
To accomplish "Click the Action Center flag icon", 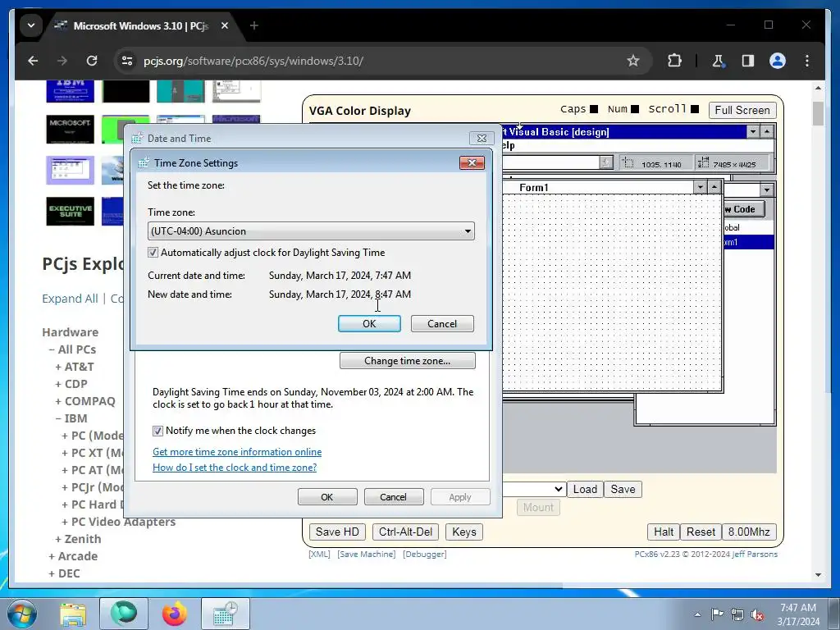I will coord(717,614).
